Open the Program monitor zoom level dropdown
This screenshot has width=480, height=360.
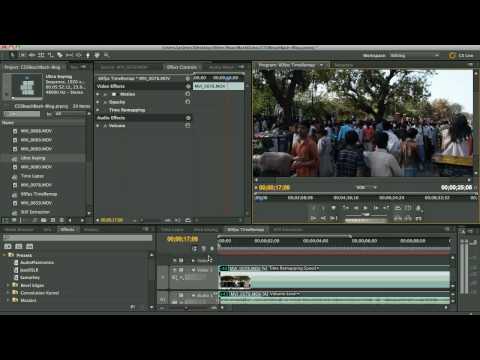366,188
